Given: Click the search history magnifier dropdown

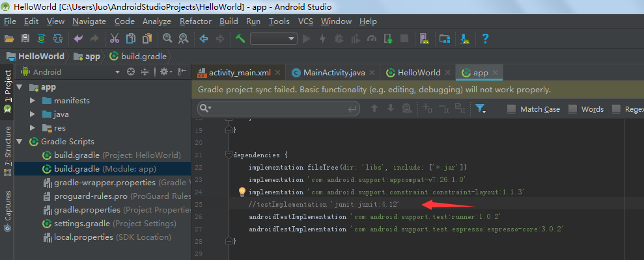Looking at the screenshot, I should [205, 109].
